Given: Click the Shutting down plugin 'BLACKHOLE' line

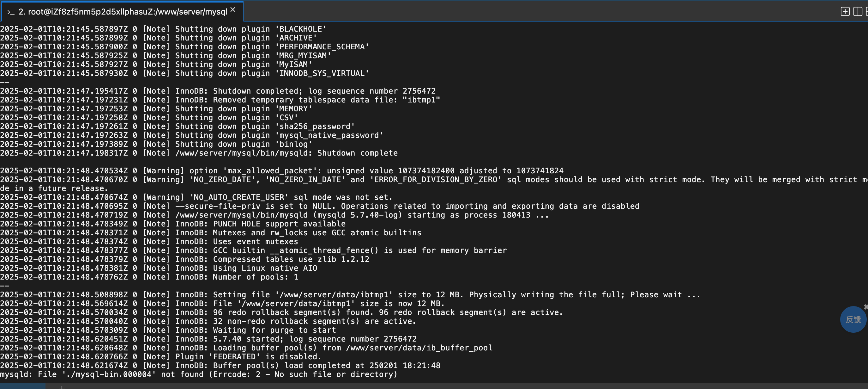Looking at the screenshot, I should coord(163,29).
